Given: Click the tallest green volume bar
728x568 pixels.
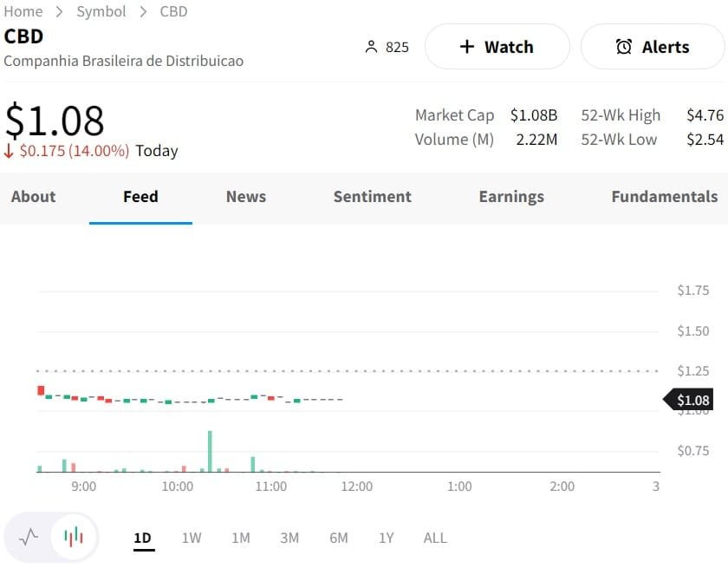Looking at the screenshot, I should pos(210,451).
